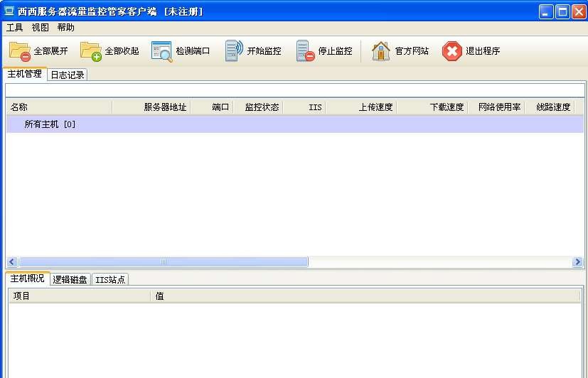
Task: Close the window with the red X
Action: [x=579, y=11]
